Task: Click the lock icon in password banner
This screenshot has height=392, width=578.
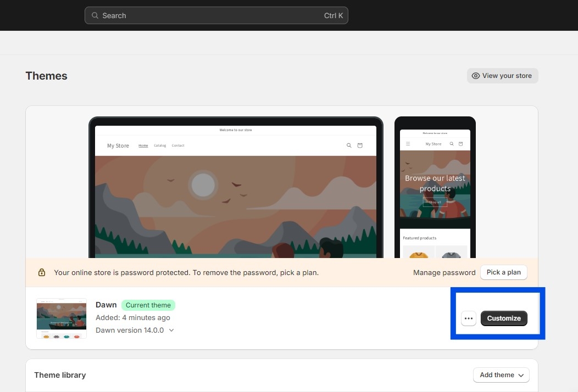Action: (x=42, y=272)
